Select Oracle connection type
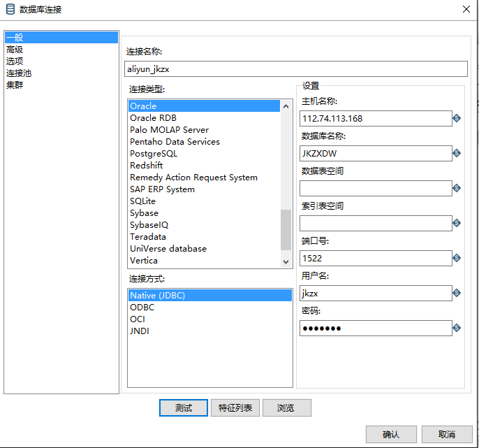The width and height of the screenshot is (479, 448). 204,106
